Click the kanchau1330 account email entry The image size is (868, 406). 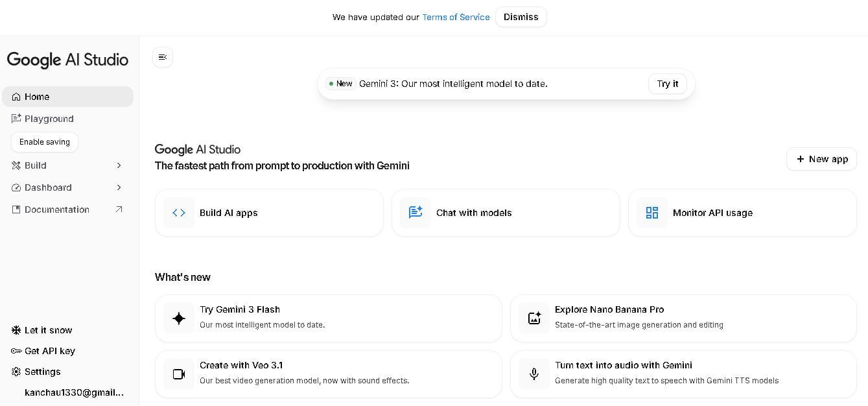click(x=74, y=392)
